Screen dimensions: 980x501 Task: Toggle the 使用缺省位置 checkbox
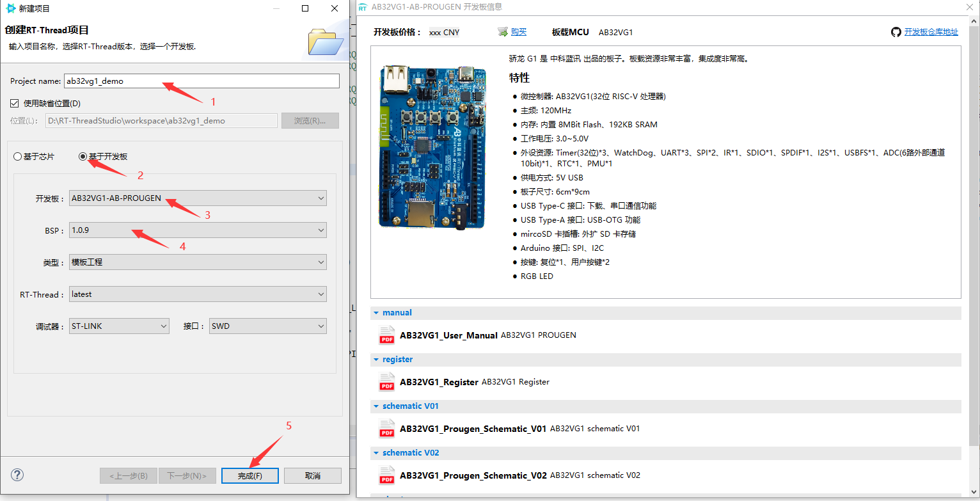click(x=15, y=103)
